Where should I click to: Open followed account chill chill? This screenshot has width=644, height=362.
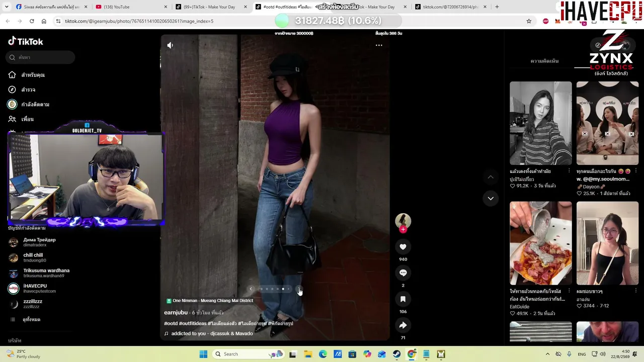[x=28, y=257]
